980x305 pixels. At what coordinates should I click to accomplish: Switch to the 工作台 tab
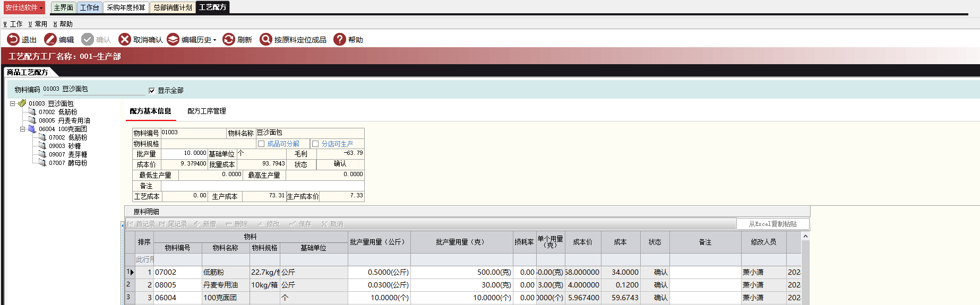point(89,7)
